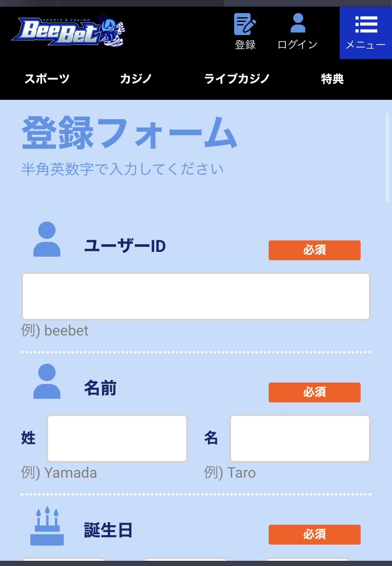Select the 特典 tab
Image resolution: width=392 pixels, height=566 pixels.
coord(332,79)
